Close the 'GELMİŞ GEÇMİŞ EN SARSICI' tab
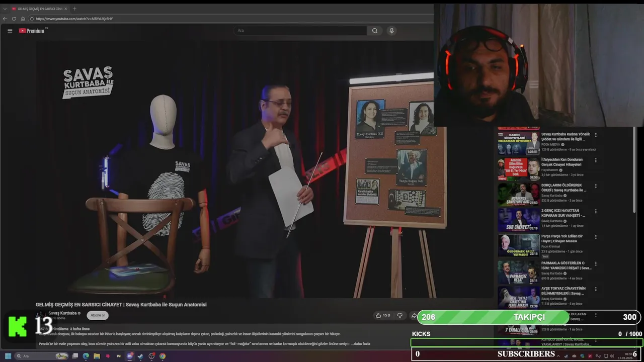 pyautogui.click(x=65, y=9)
